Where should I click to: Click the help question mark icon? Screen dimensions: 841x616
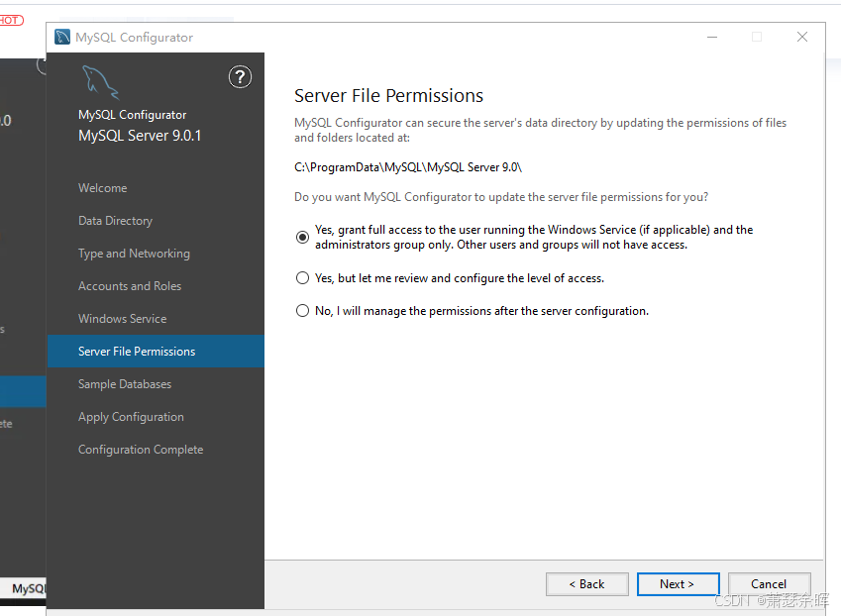click(x=240, y=76)
